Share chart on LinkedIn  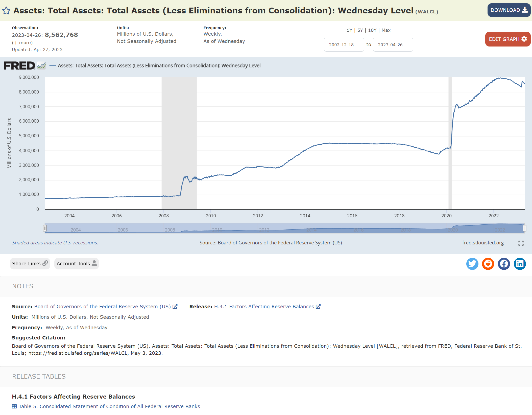(x=520, y=264)
